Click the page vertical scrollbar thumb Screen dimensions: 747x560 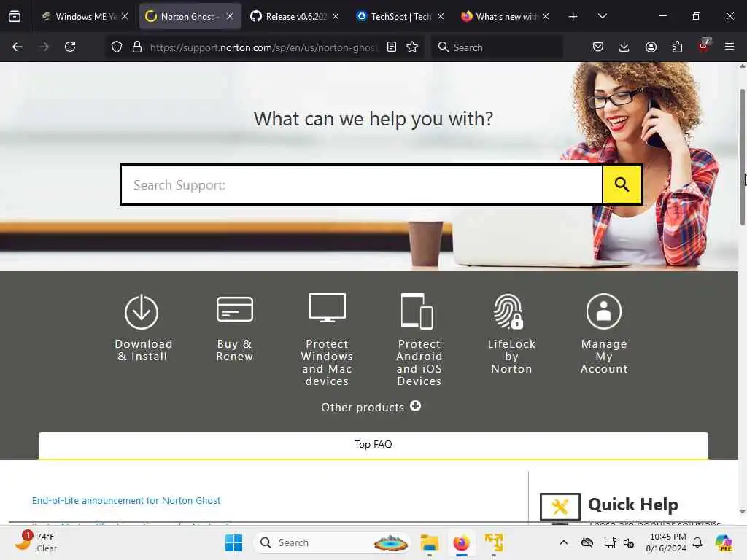coord(742,157)
